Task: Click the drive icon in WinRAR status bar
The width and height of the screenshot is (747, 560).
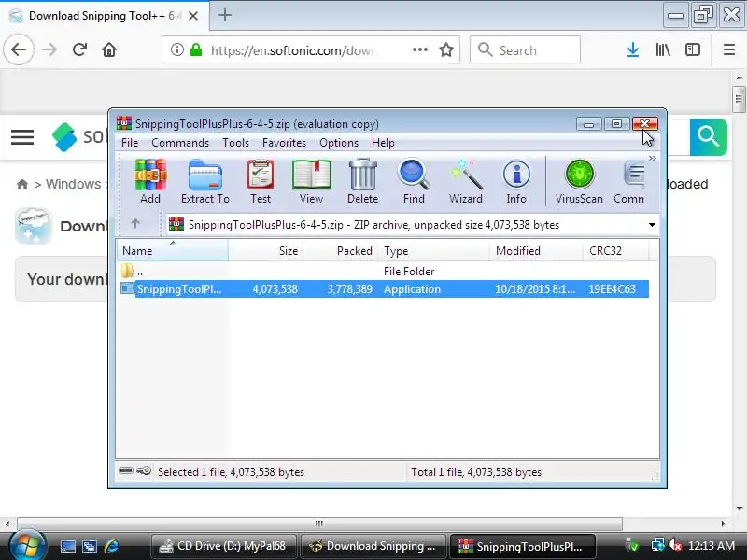Action: pos(126,471)
